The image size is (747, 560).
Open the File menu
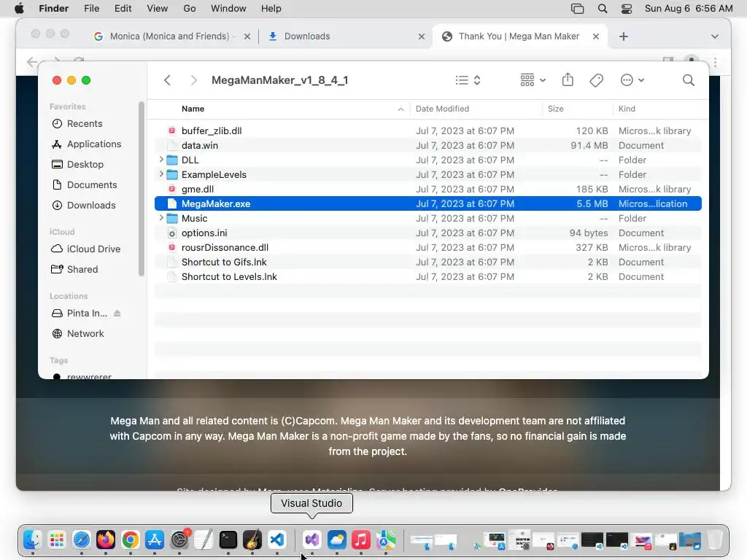click(91, 9)
